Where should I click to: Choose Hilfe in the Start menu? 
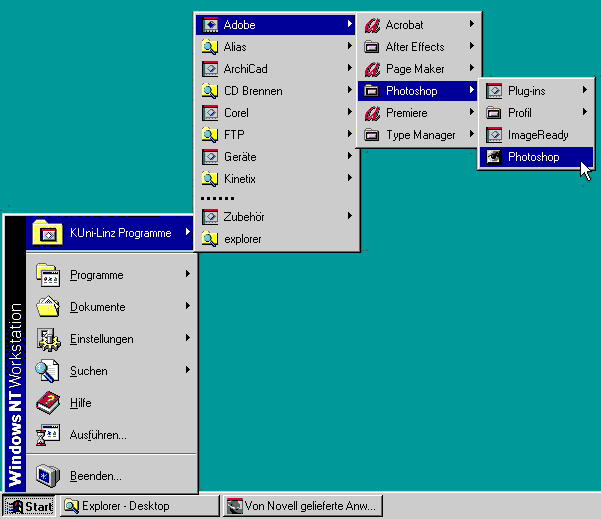(112, 403)
